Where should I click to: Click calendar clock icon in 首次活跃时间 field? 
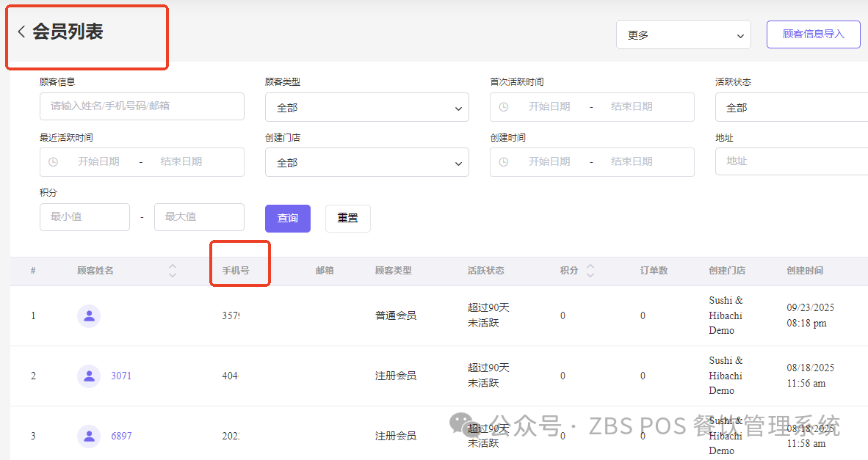click(x=504, y=107)
